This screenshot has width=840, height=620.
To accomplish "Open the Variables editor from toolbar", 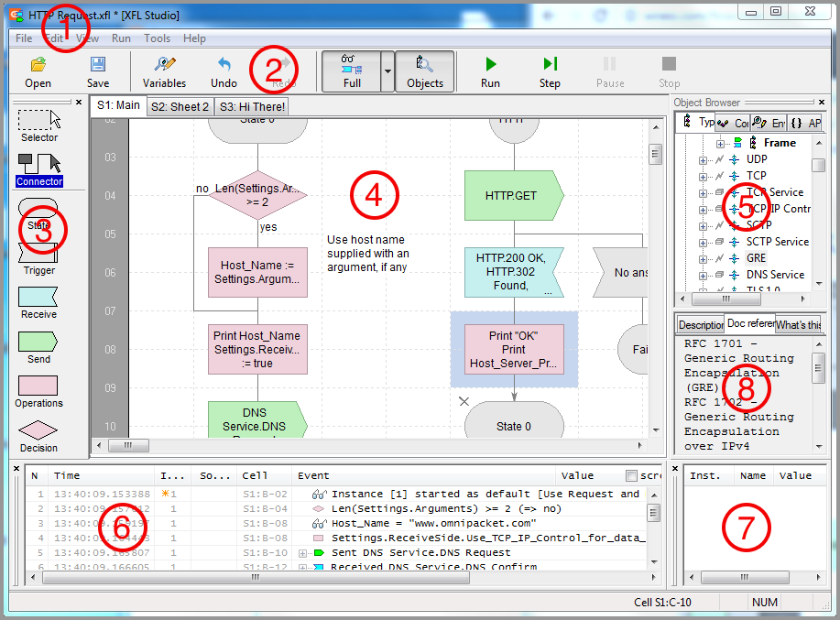I will (165, 71).
